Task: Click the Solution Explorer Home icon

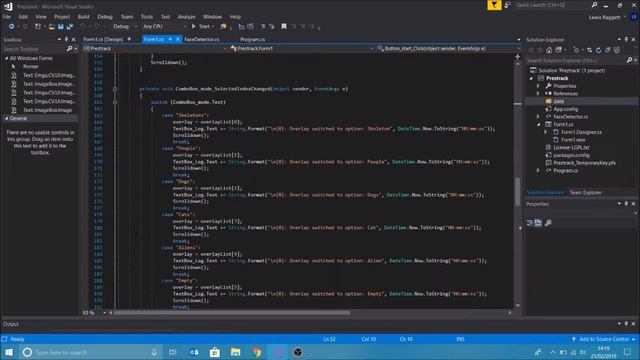Action: 549,50
